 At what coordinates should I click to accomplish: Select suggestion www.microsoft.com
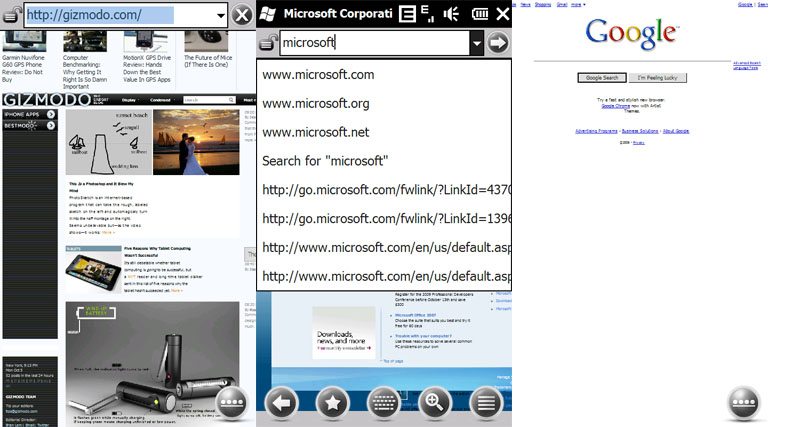(384, 74)
